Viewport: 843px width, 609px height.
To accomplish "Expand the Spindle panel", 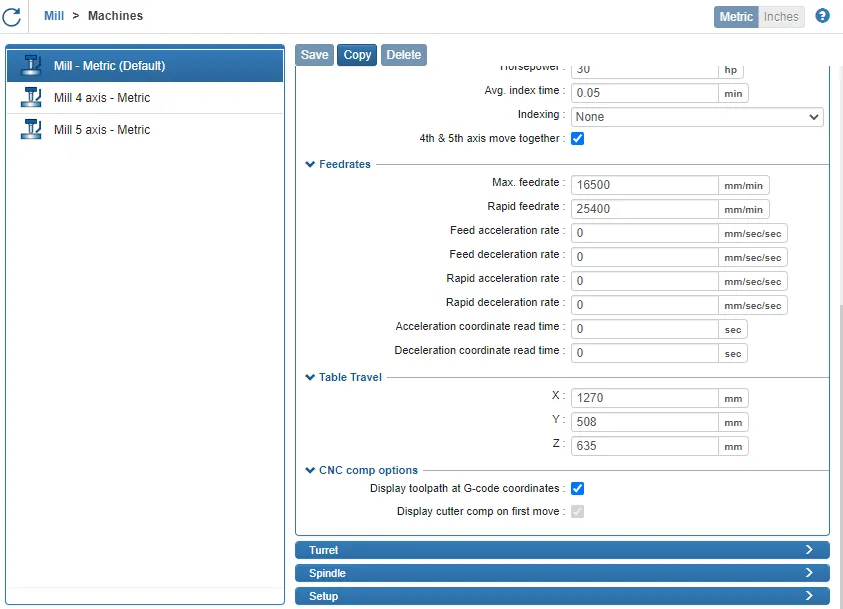I will 562,573.
